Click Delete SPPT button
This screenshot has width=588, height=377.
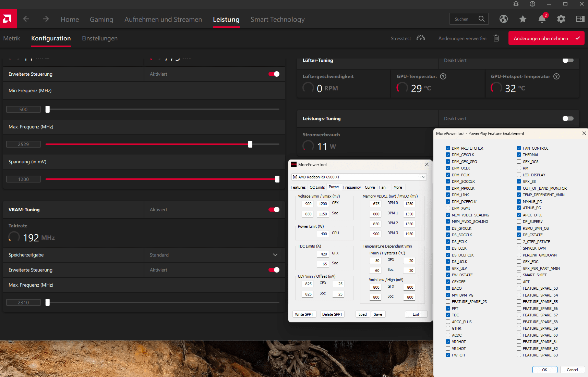(332, 314)
